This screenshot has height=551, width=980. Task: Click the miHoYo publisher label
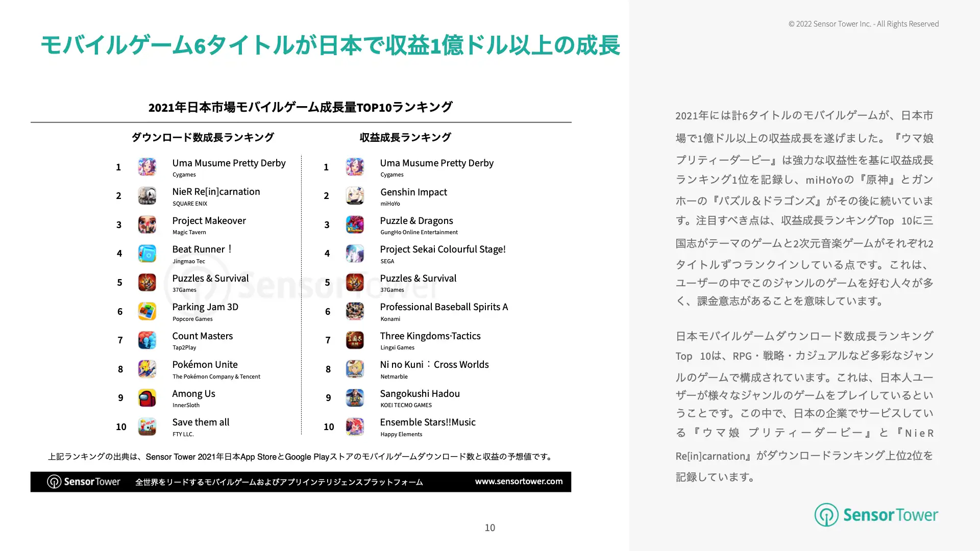point(390,204)
